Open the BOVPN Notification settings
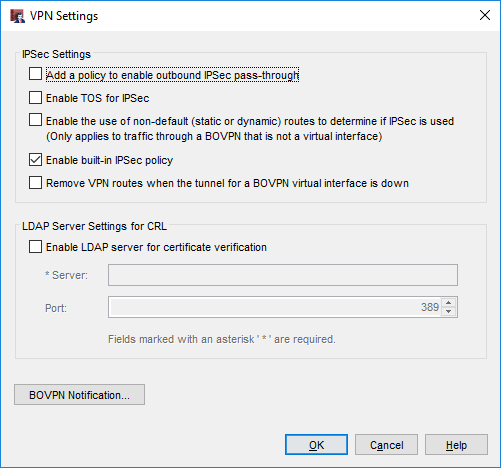 79,395
